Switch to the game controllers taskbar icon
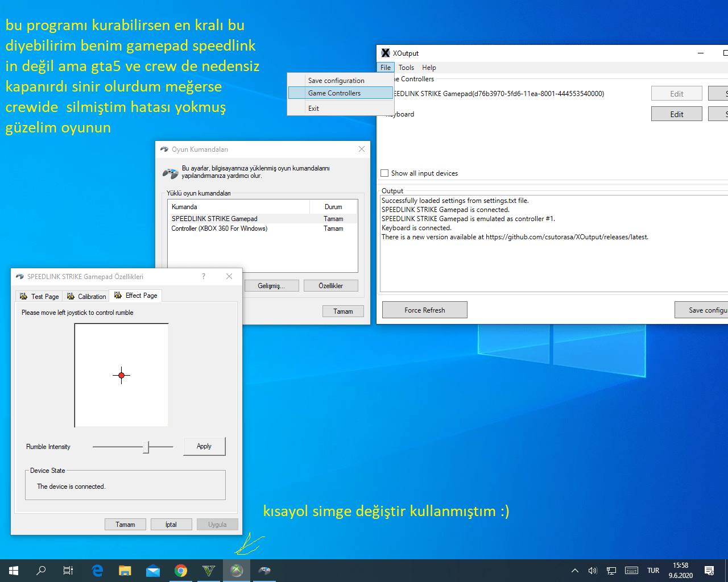This screenshot has width=728, height=582. point(264,571)
